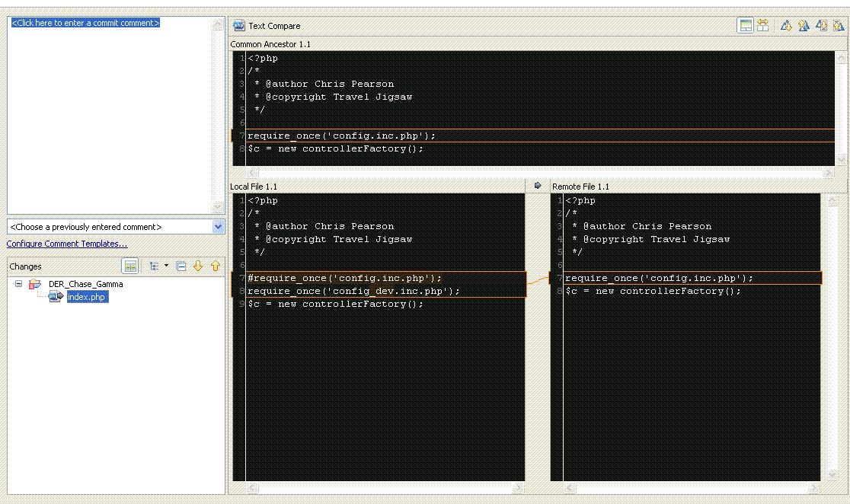Select next difference in Text Compare toolbar

pyautogui.click(x=786, y=25)
